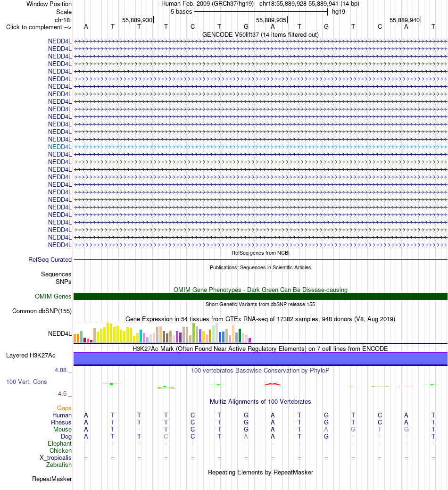
Task: Click the GTEx tissue expression bar chart
Action: [162, 332]
